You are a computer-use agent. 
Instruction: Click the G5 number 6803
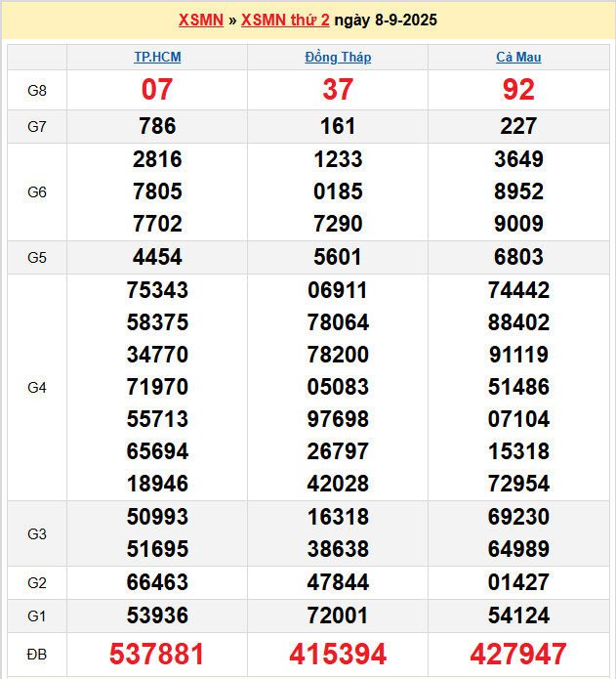point(518,257)
